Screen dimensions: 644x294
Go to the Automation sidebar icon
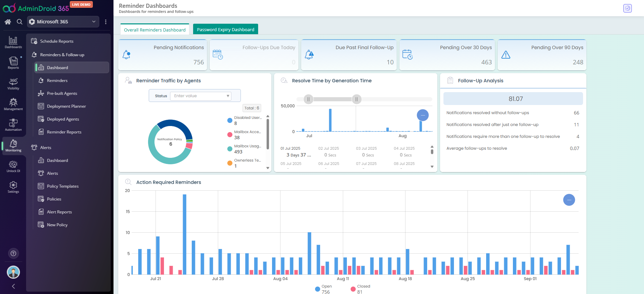[13, 125]
